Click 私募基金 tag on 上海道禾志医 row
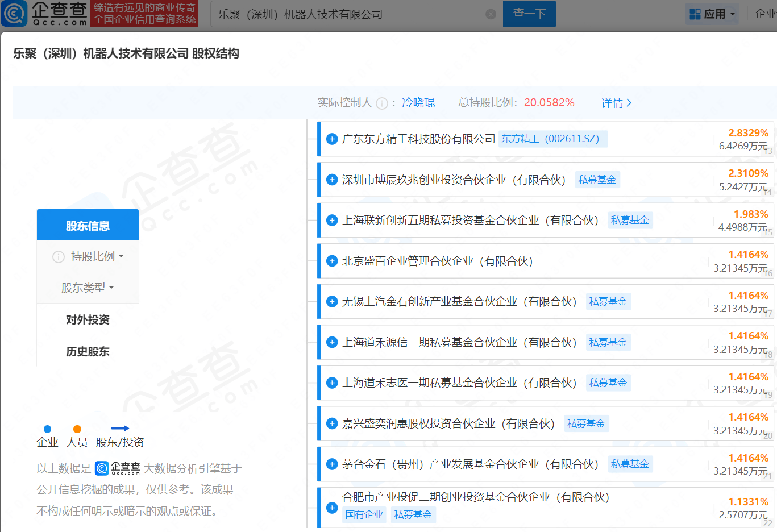This screenshot has width=777, height=532. (608, 383)
